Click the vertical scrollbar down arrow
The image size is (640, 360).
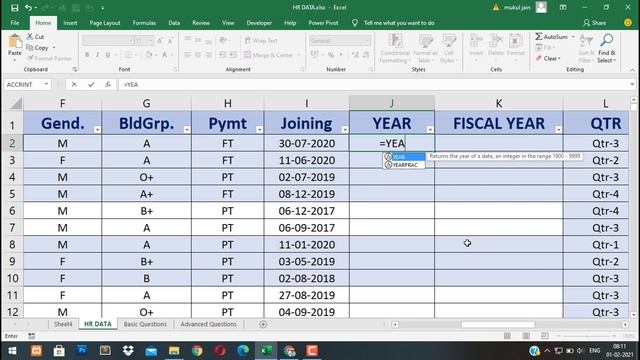(633, 315)
